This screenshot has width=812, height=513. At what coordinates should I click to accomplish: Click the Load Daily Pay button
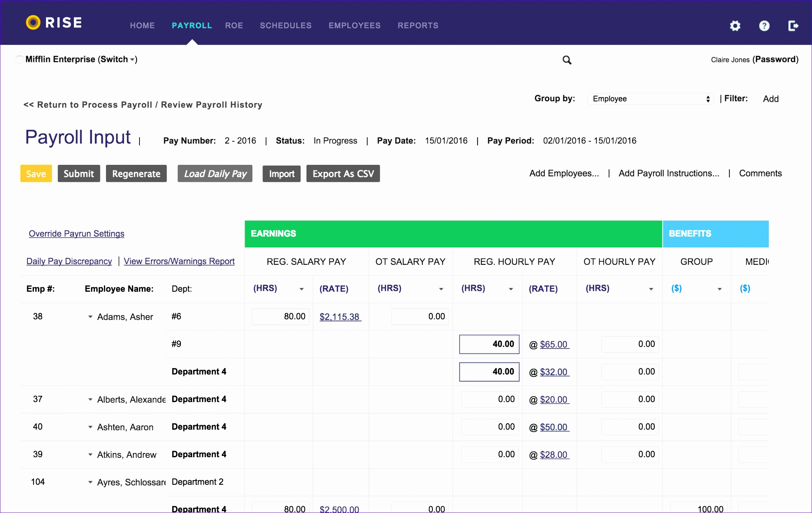pos(215,173)
